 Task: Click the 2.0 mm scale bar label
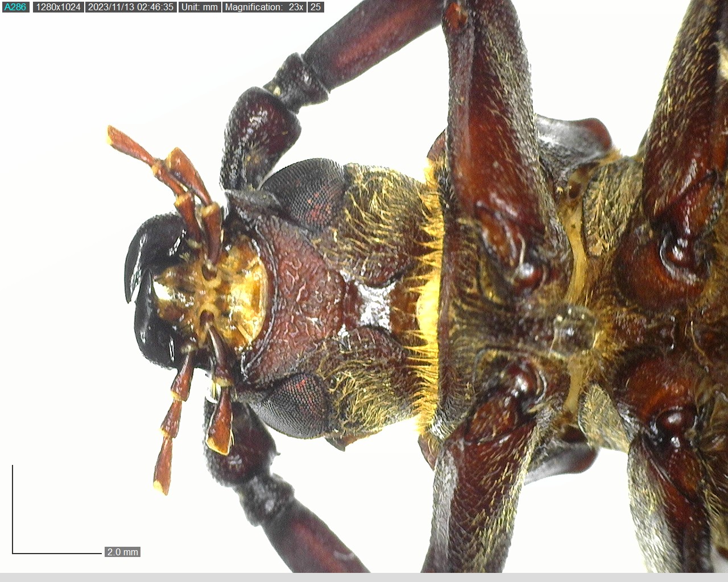[x=122, y=552]
